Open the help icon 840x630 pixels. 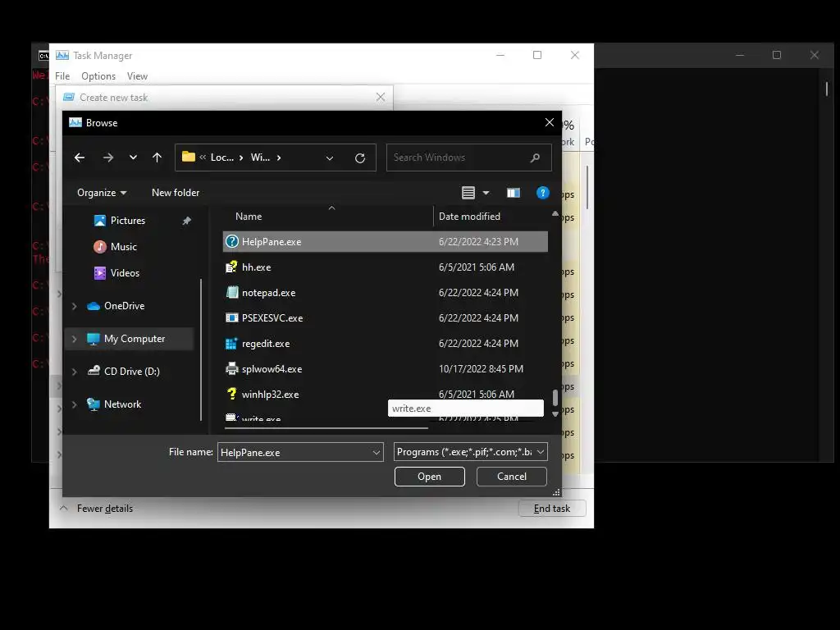click(x=543, y=192)
